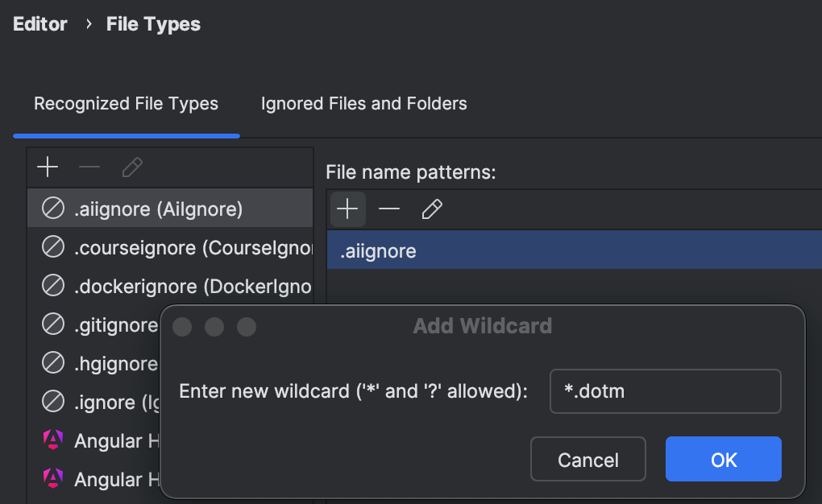Click the pencil icon to edit the pattern
The width and height of the screenshot is (822, 504).
click(432, 209)
